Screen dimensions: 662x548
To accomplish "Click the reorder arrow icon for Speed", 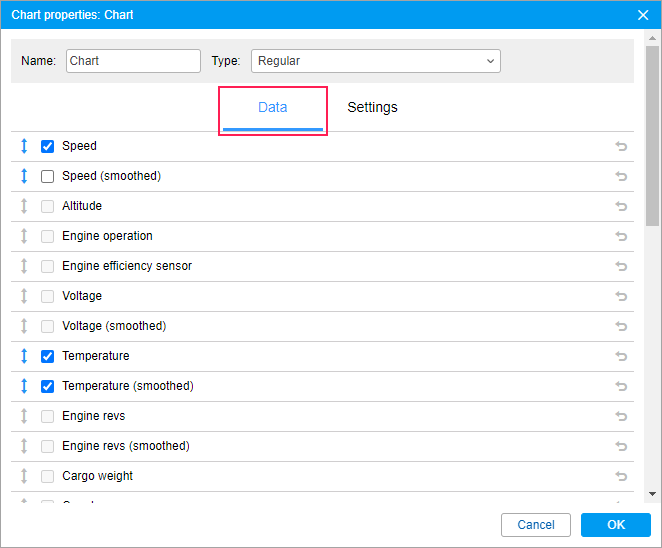I will [x=24, y=146].
